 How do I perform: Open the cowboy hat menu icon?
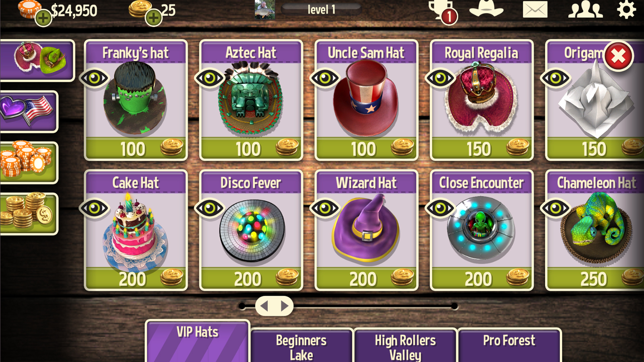point(487,8)
